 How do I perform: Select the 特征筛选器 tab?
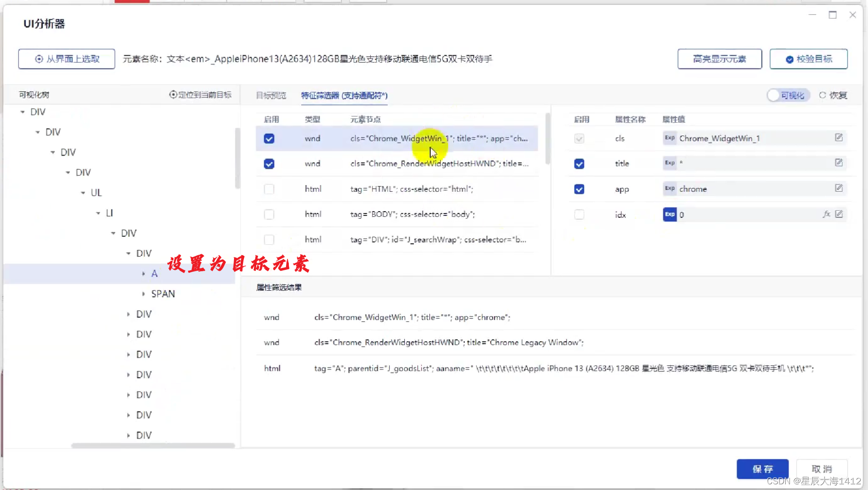[344, 95]
